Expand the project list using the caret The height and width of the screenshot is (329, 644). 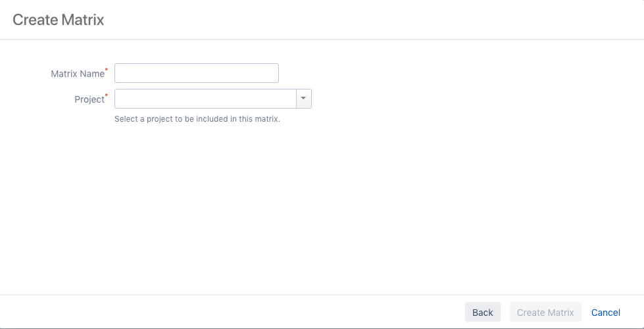click(303, 99)
